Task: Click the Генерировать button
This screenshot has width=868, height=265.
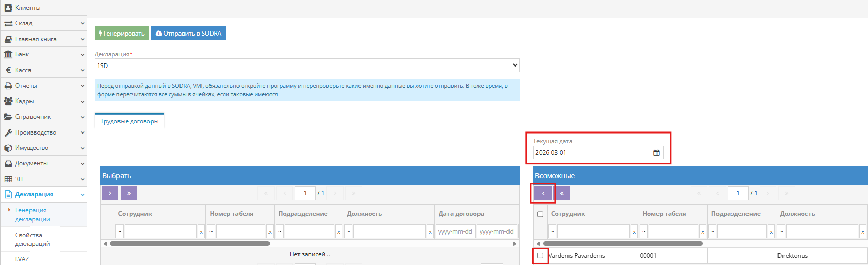Action: 122,33
